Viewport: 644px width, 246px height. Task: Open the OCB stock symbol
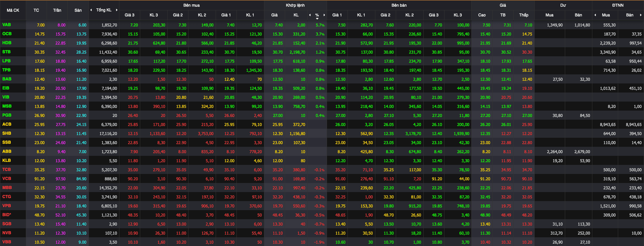tap(7, 34)
